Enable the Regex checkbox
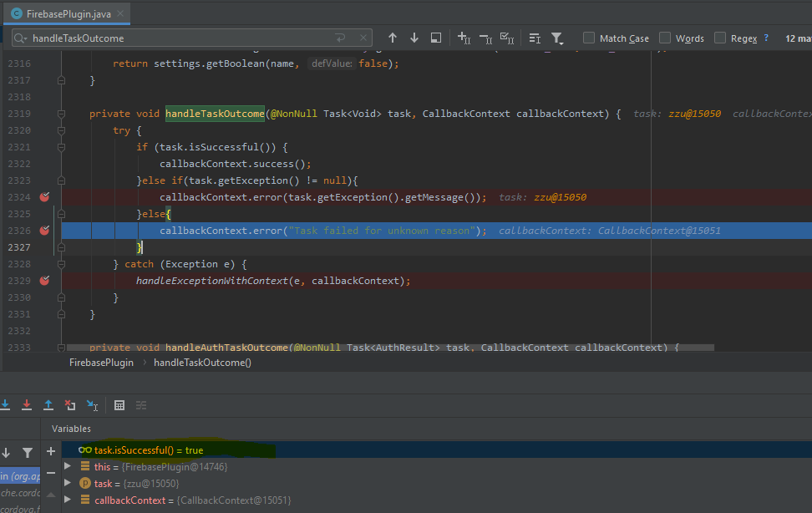 tap(720, 38)
